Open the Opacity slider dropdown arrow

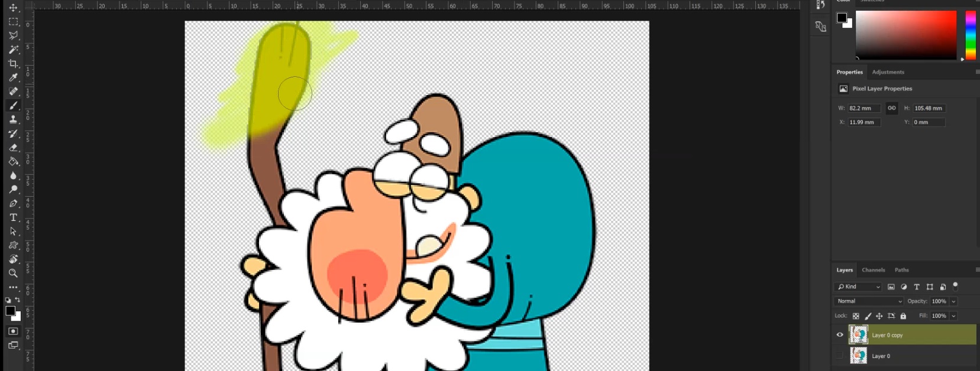point(953,301)
